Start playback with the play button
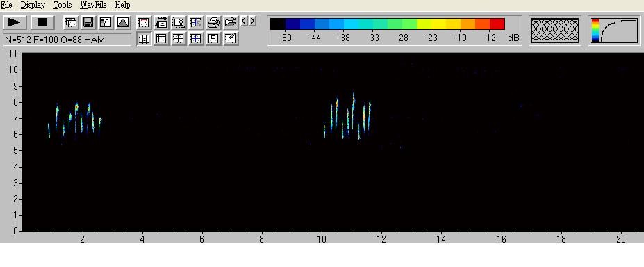Screen dimensions: 644x267 pos(15,22)
